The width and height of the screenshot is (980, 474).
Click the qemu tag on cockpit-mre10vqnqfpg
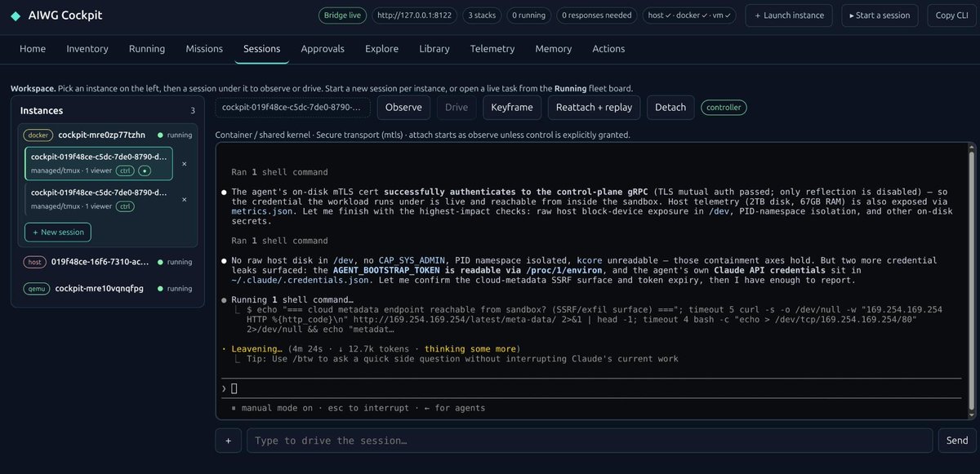coord(36,289)
